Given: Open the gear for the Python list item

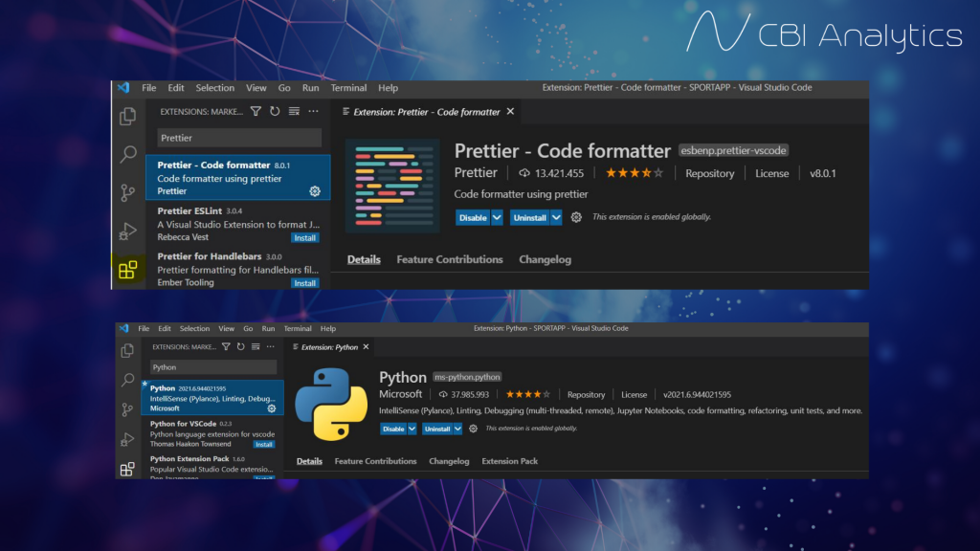Looking at the screenshot, I should pyautogui.click(x=272, y=408).
